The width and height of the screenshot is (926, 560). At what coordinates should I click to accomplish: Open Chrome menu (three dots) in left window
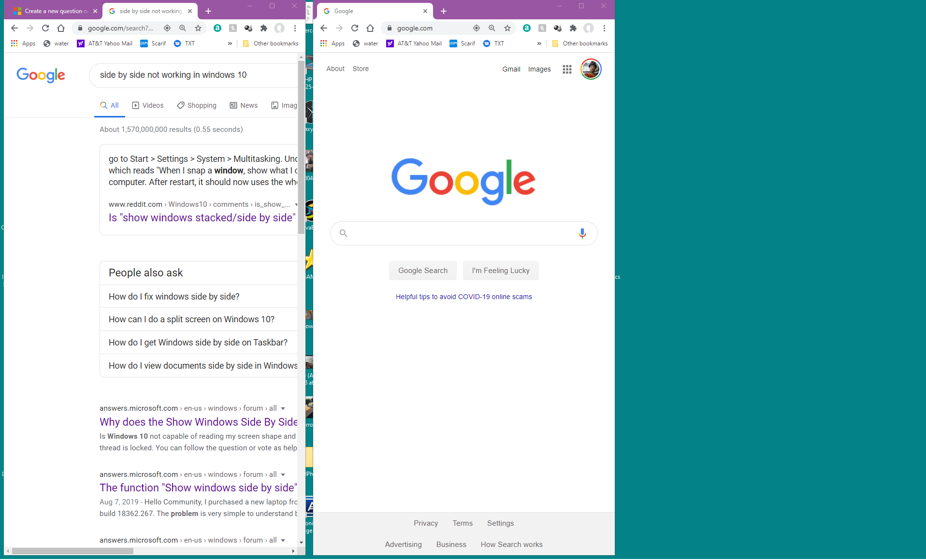pos(295,28)
